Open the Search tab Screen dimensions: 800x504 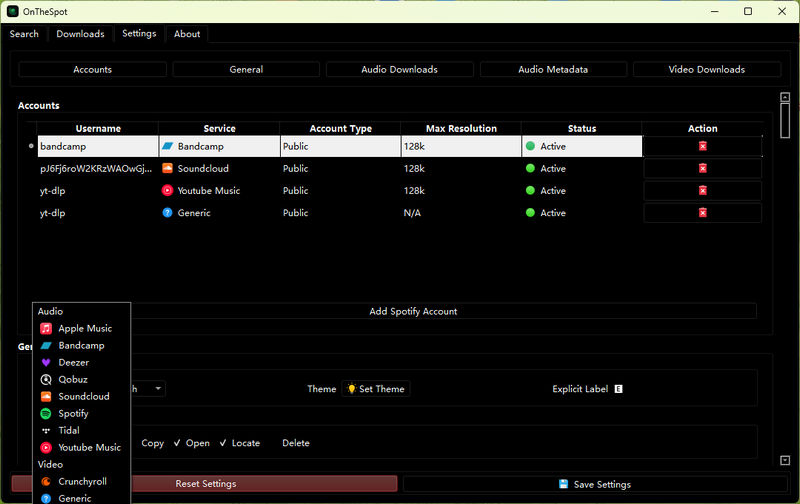click(24, 34)
